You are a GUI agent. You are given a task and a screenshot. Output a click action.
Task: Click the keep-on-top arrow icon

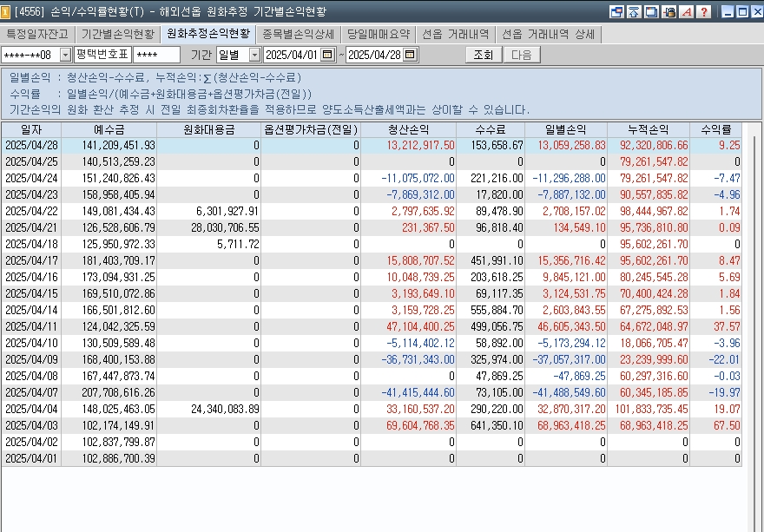click(634, 11)
